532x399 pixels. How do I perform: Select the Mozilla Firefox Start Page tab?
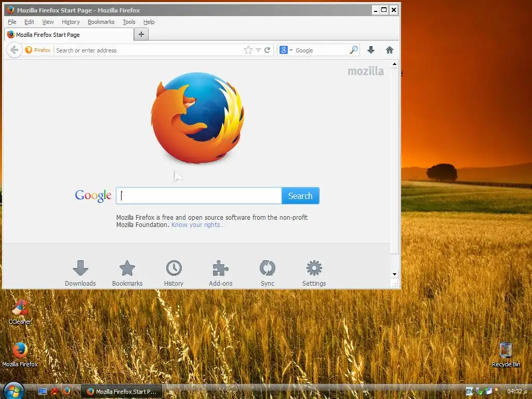(69, 35)
